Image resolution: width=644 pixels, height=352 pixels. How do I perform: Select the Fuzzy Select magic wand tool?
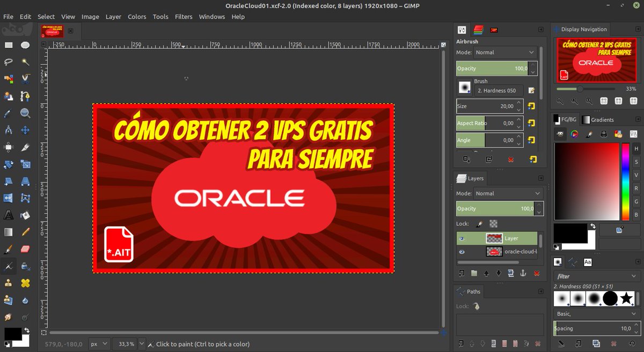tap(25, 62)
